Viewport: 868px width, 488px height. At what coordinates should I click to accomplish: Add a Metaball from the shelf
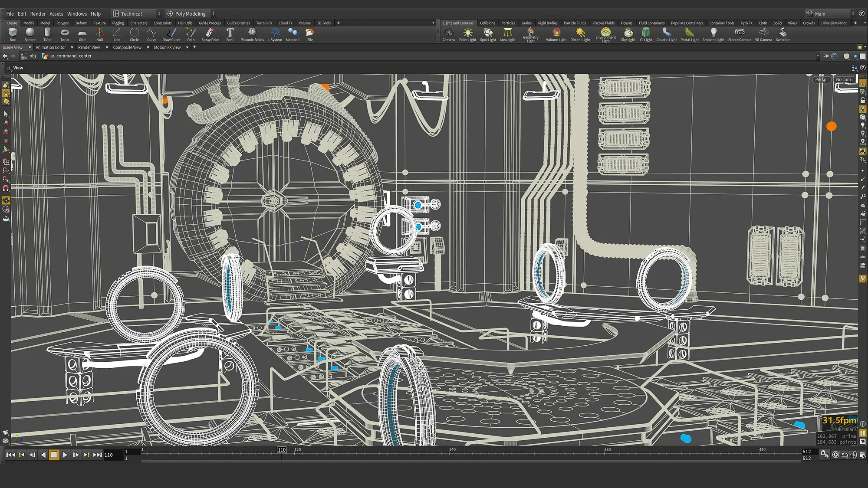[x=293, y=34]
